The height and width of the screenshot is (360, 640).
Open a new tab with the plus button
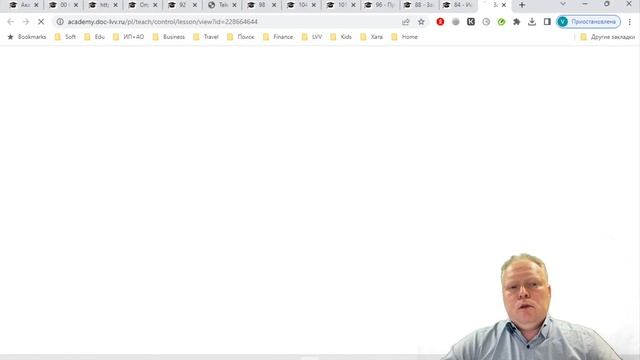pos(522,5)
